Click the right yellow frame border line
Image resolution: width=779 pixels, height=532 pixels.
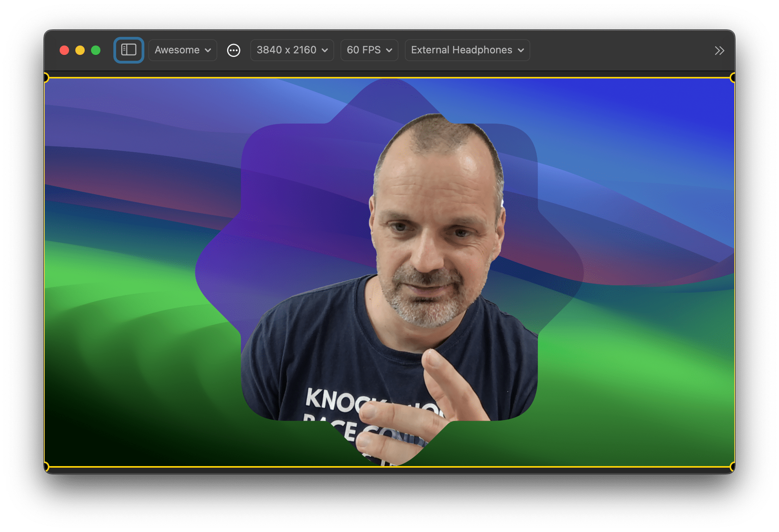coord(734,275)
